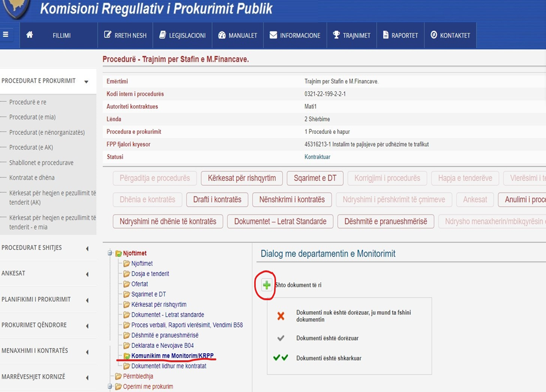The height and width of the screenshot is (392, 546).
Task: Click the Drafti i kontratës button
Action: [217, 199]
